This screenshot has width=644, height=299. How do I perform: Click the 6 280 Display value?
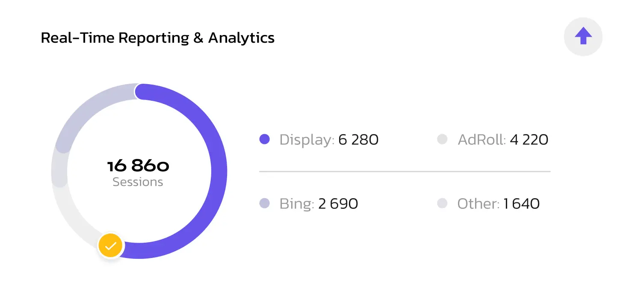pos(358,140)
